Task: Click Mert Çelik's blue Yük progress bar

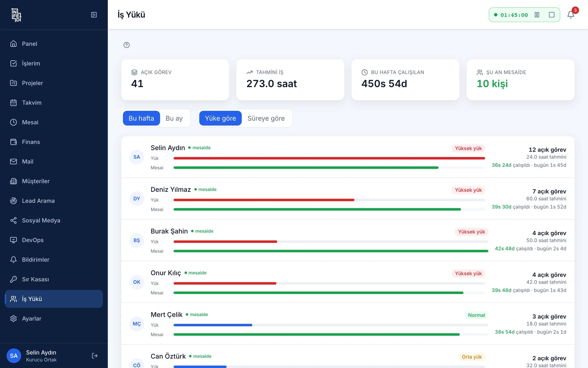Action: [x=213, y=325]
